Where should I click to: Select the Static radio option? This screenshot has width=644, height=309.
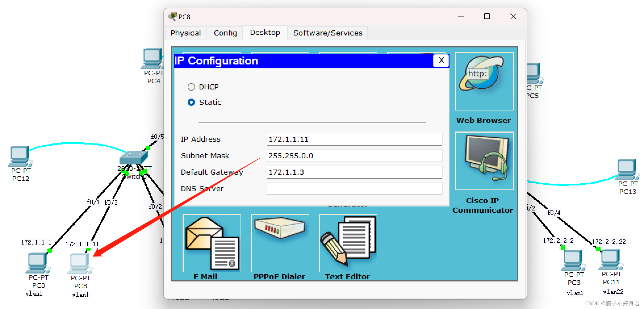(x=191, y=102)
